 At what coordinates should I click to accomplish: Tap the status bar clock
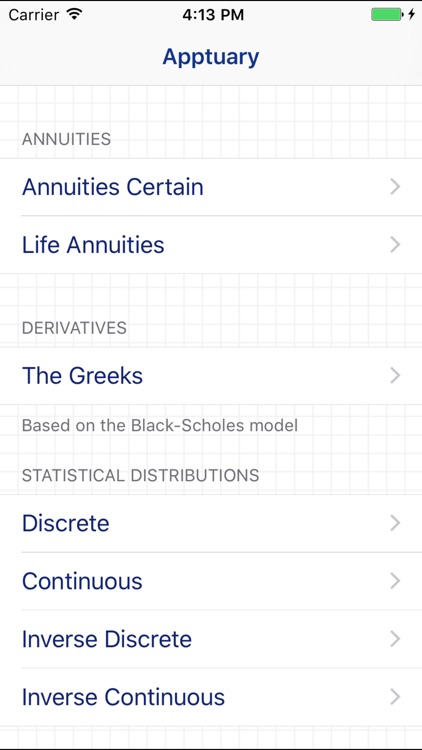point(213,14)
